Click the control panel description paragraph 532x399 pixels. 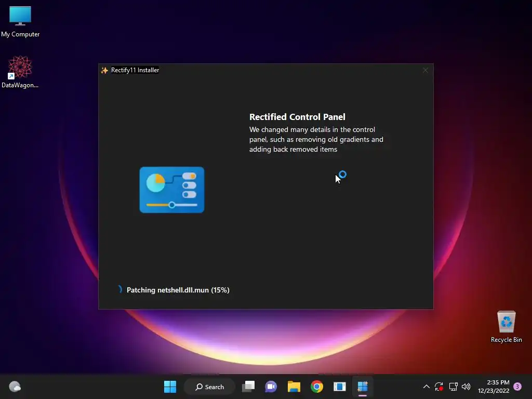click(x=316, y=139)
